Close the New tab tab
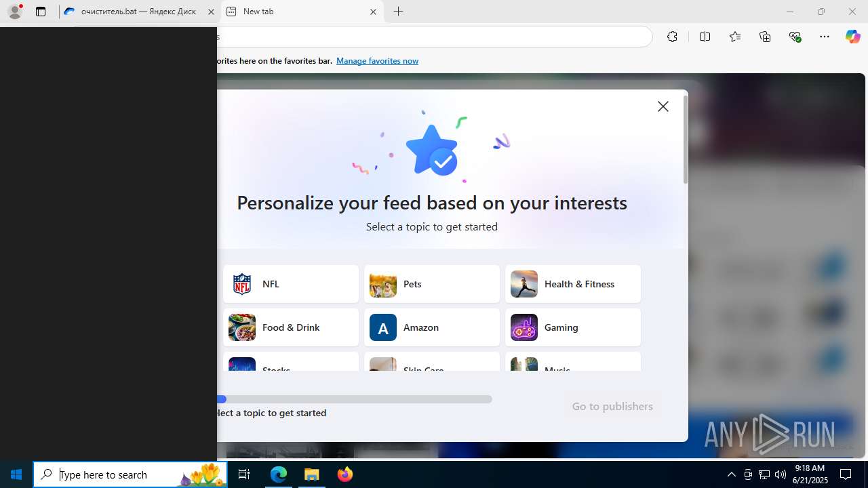This screenshot has height=488, width=868. pyautogui.click(x=373, y=12)
